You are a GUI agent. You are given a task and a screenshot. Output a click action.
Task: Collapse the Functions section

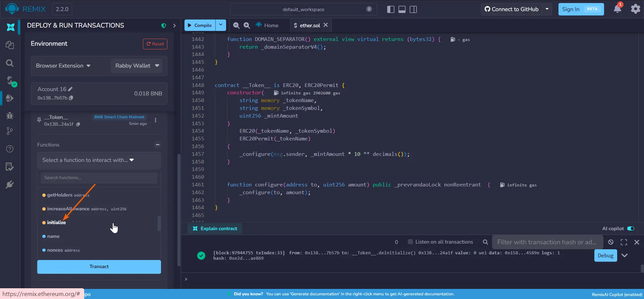coord(158,145)
